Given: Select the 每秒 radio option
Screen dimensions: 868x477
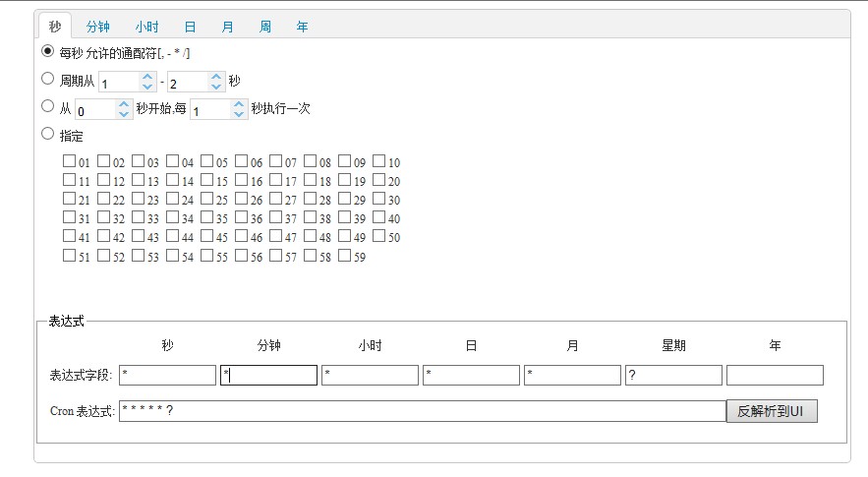Looking at the screenshot, I should (47, 51).
